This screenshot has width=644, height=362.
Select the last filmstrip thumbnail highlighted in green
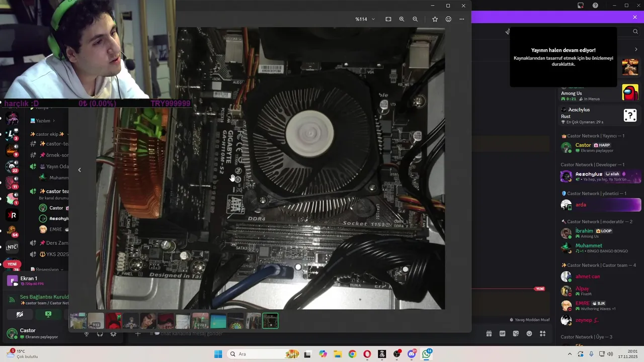(x=270, y=321)
